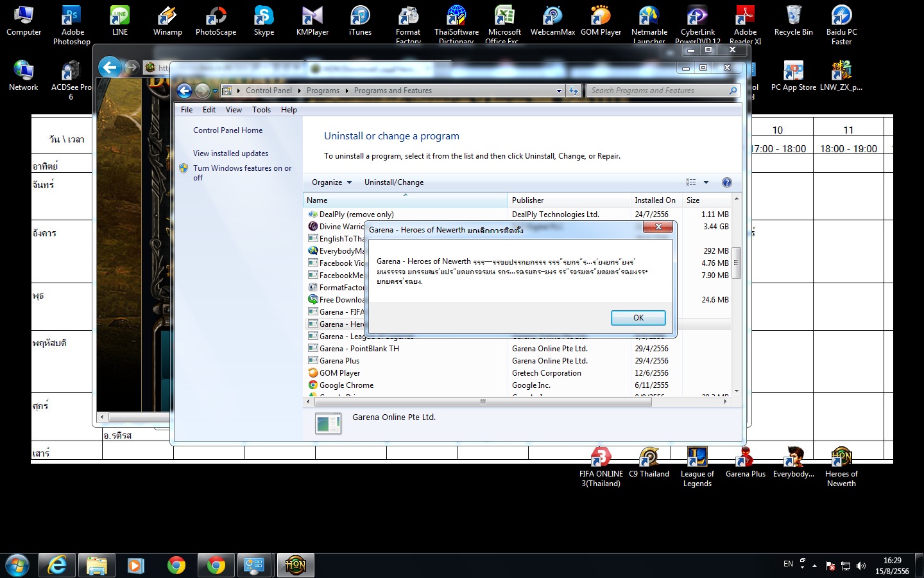
Task: Open Turn Windows features on or off
Action: [242, 173]
